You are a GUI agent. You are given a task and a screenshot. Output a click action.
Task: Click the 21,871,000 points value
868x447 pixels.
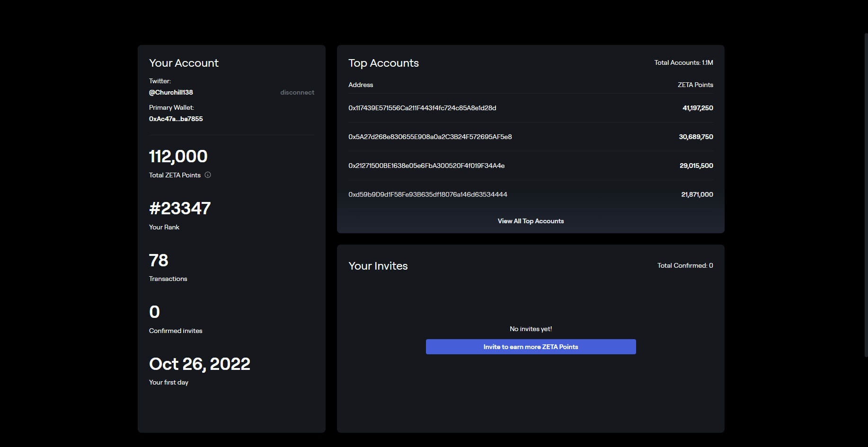click(697, 194)
